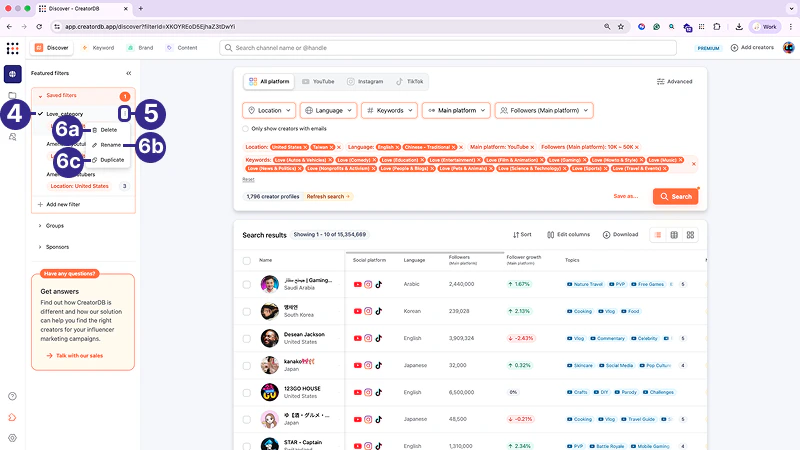Switch to card tiles view layout

(x=690, y=235)
